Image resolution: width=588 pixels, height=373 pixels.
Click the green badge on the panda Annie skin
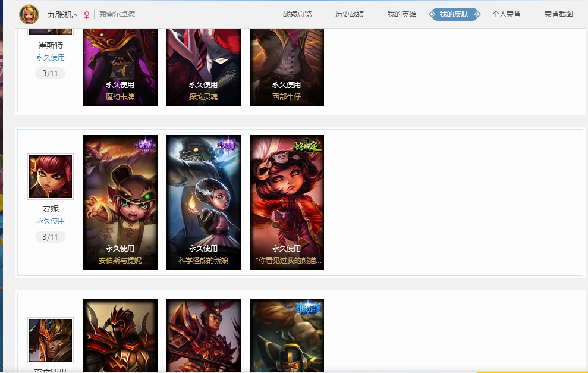click(x=308, y=146)
